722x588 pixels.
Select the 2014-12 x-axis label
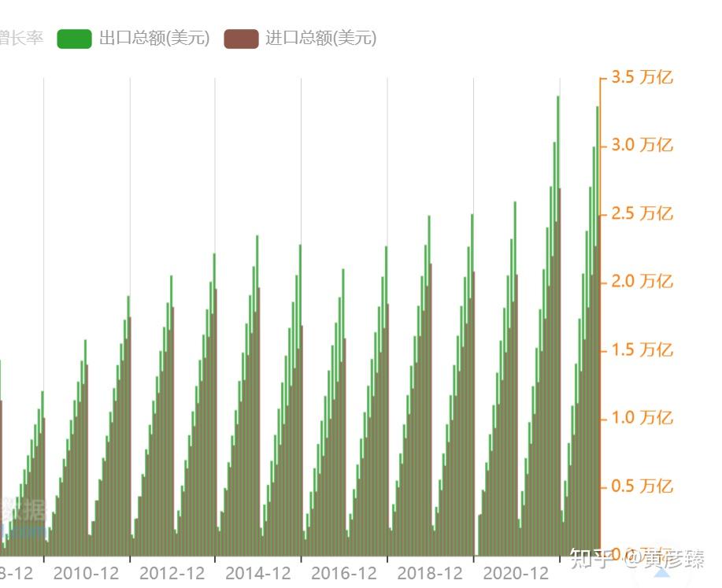coord(258,573)
